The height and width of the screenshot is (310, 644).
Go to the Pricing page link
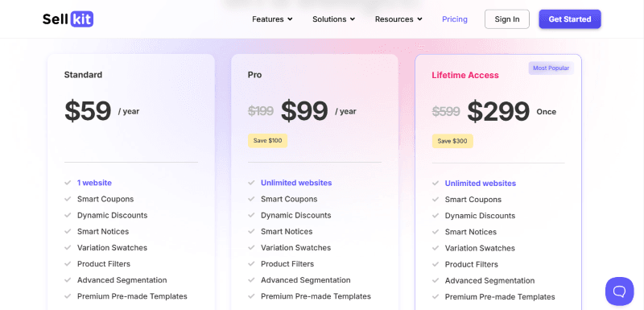point(455,19)
